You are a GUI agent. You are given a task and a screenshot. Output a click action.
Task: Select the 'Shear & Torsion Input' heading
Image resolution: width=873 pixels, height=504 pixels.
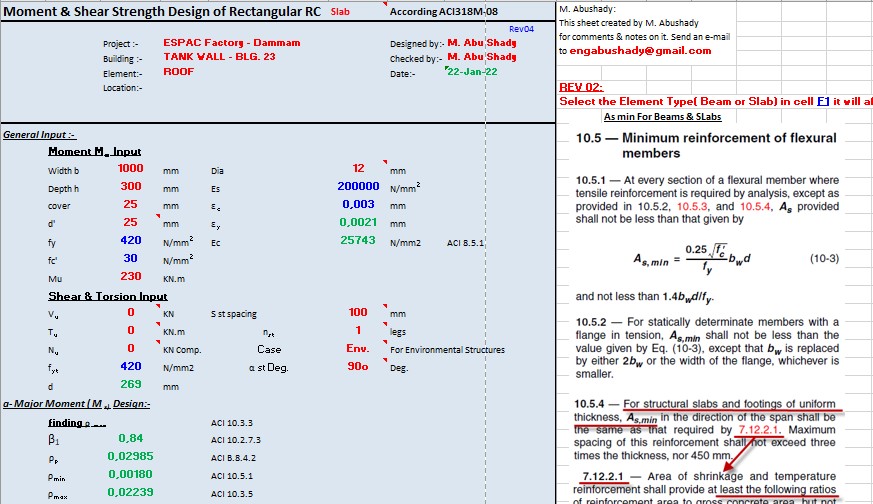click(107, 296)
